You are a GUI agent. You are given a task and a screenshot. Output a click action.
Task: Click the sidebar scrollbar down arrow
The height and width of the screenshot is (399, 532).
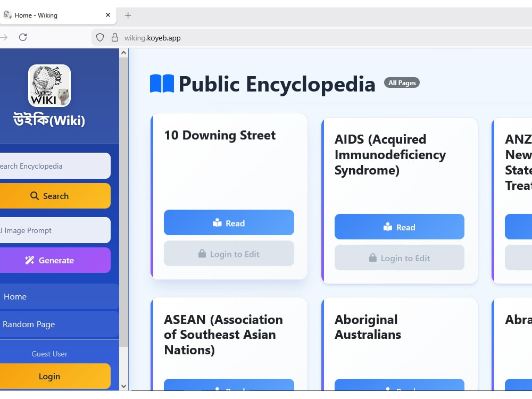pos(123,386)
